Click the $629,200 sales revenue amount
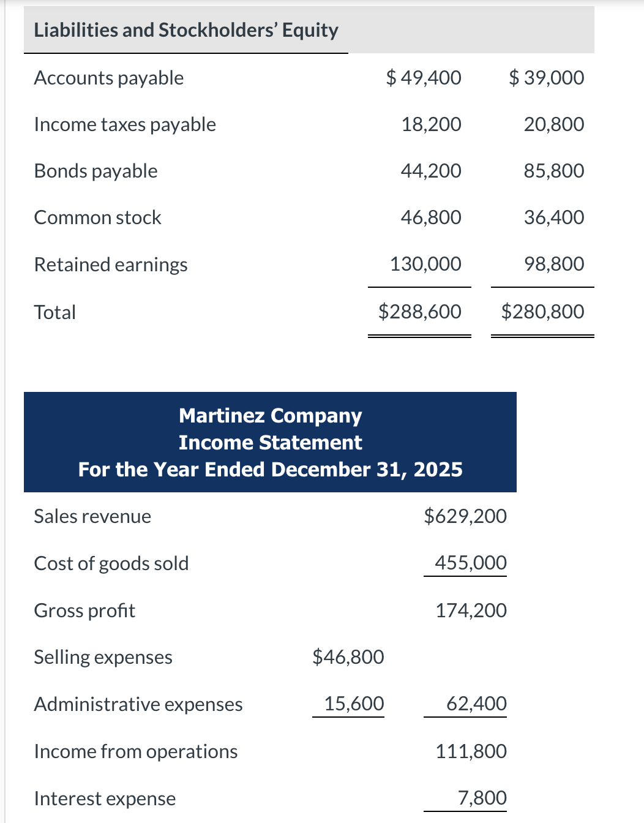644x823 pixels. (x=465, y=516)
